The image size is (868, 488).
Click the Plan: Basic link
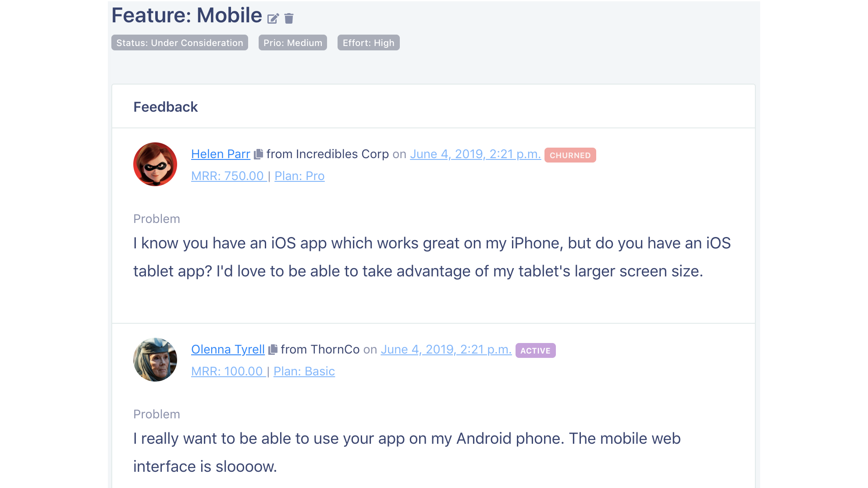click(x=304, y=371)
